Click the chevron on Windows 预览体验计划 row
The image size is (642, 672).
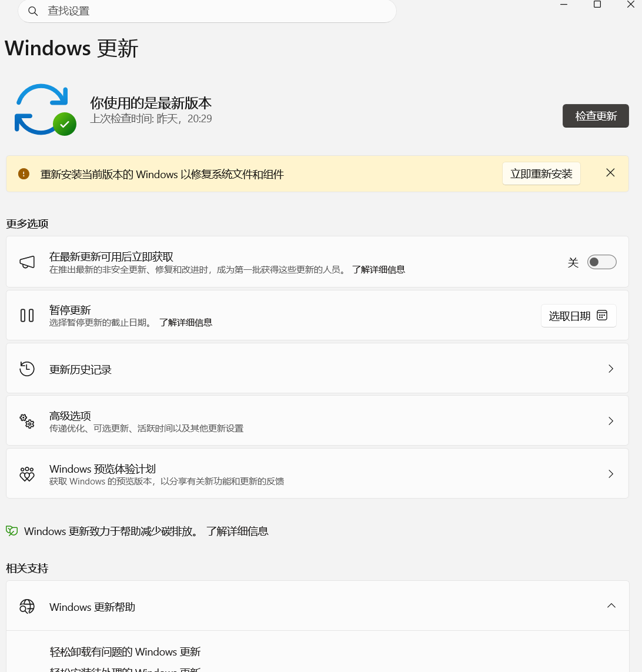point(611,473)
